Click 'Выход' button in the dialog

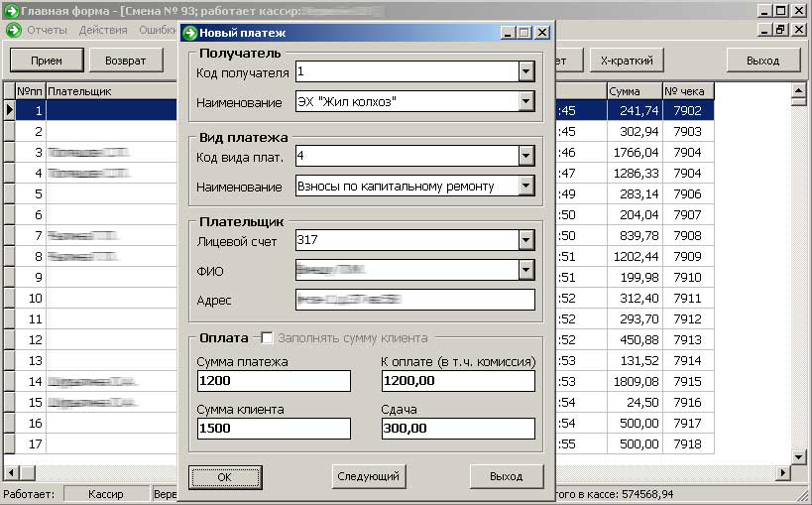pyautogui.click(x=506, y=477)
